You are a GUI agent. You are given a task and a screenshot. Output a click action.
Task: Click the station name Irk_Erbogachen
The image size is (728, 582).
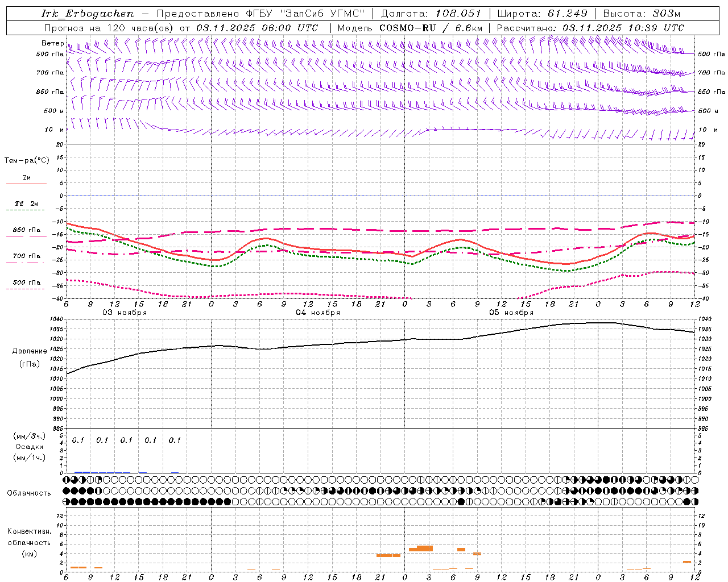click(88, 14)
